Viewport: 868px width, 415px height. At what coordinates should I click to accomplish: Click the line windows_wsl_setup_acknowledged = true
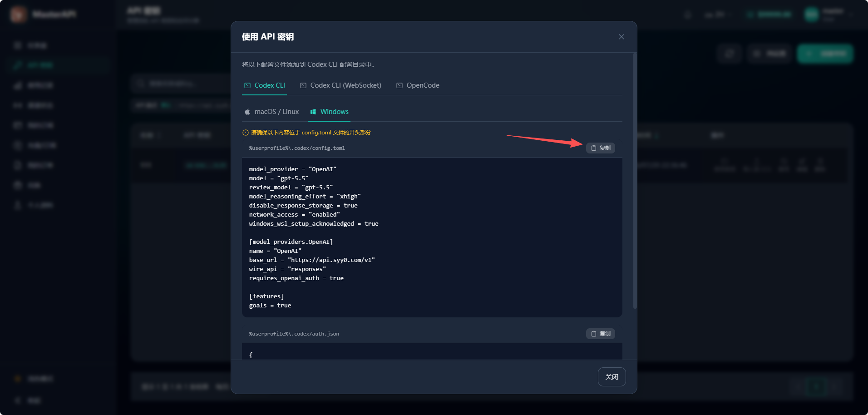(314, 223)
